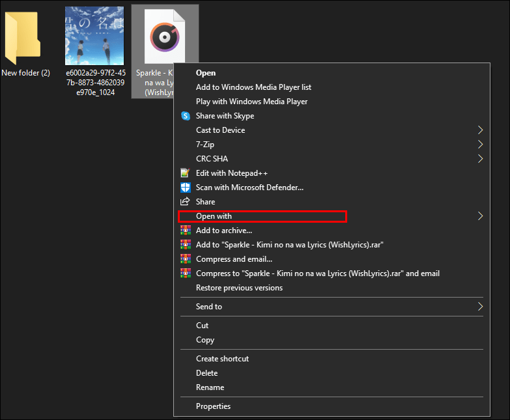Choose the Share menu entry
The height and width of the screenshot is (420, 510).
click(332, 202)
